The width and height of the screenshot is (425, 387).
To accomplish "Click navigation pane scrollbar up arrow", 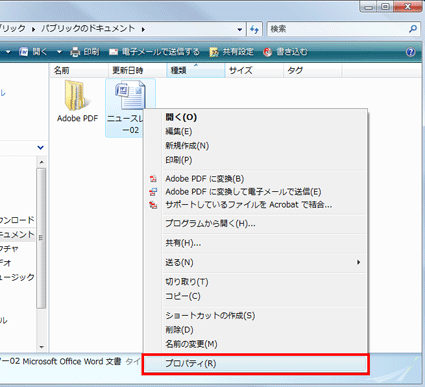I will [x=41, y=162].
